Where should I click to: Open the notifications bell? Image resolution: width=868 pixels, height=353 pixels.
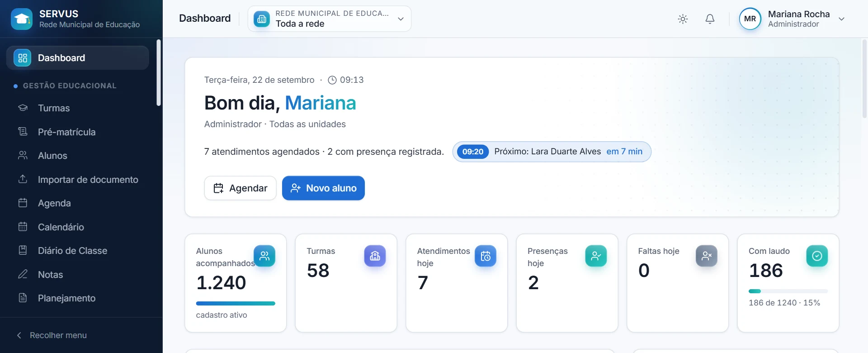710,19
